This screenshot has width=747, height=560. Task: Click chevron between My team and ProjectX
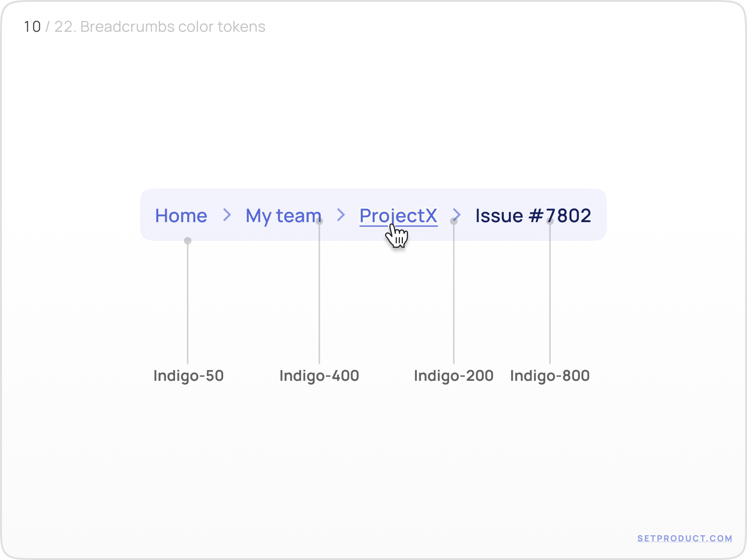point(341,215)
